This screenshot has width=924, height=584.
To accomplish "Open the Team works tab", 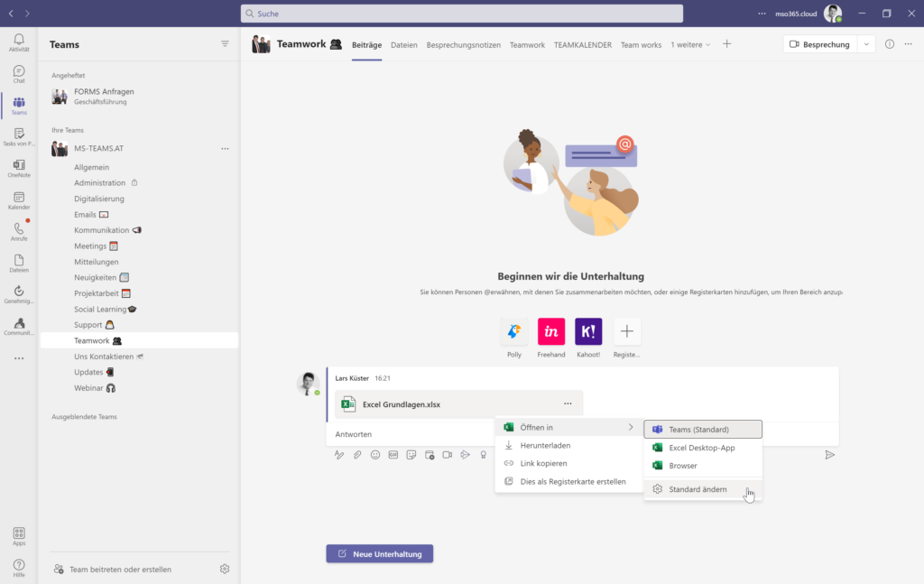I will click(641, 45).
